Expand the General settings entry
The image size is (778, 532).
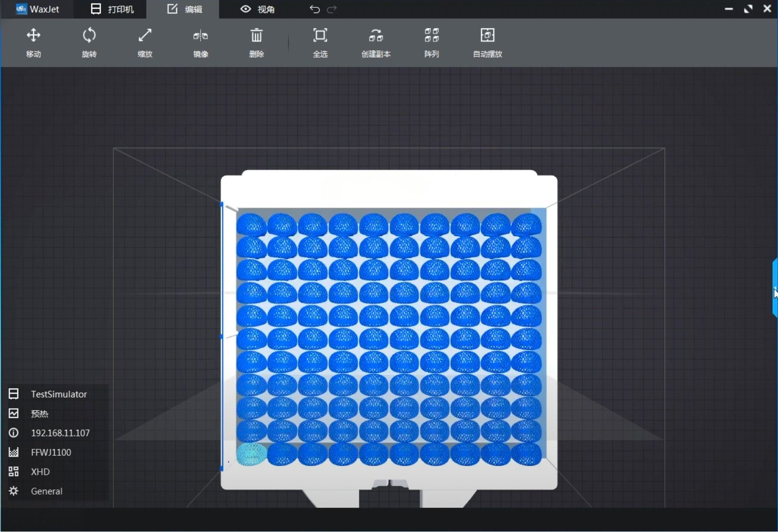point(46,491)
